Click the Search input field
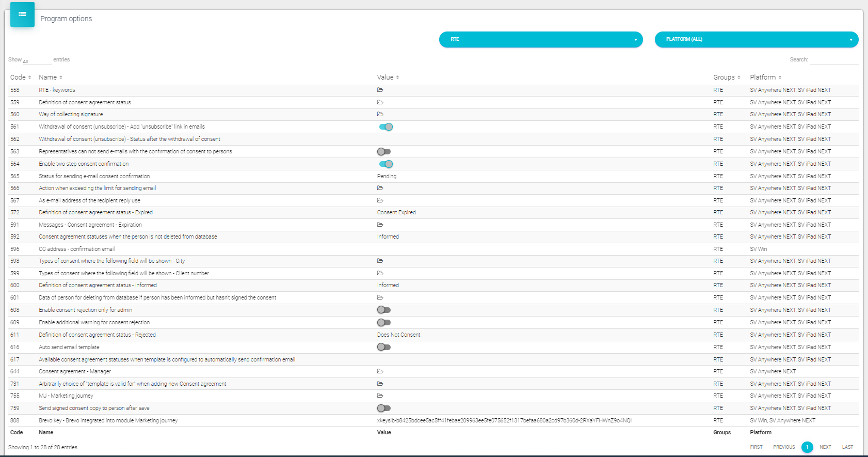Screen dimensions: 868x457 pyautogui.click(x=834, y=60)
